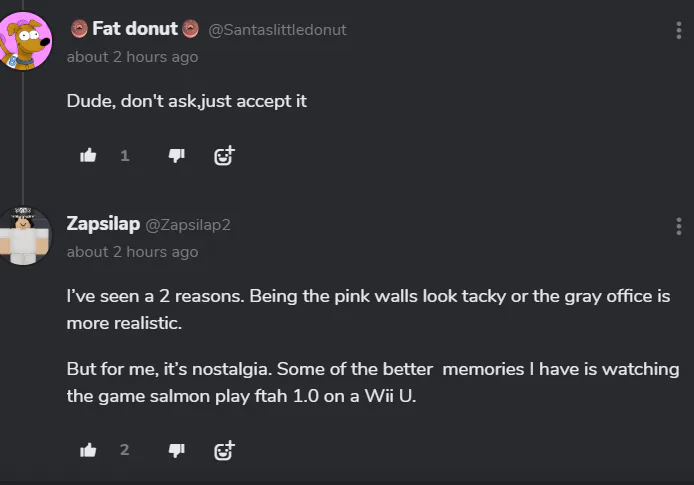Dislike Fat donut's comment

pyautogui.click(x=176, y=155)
